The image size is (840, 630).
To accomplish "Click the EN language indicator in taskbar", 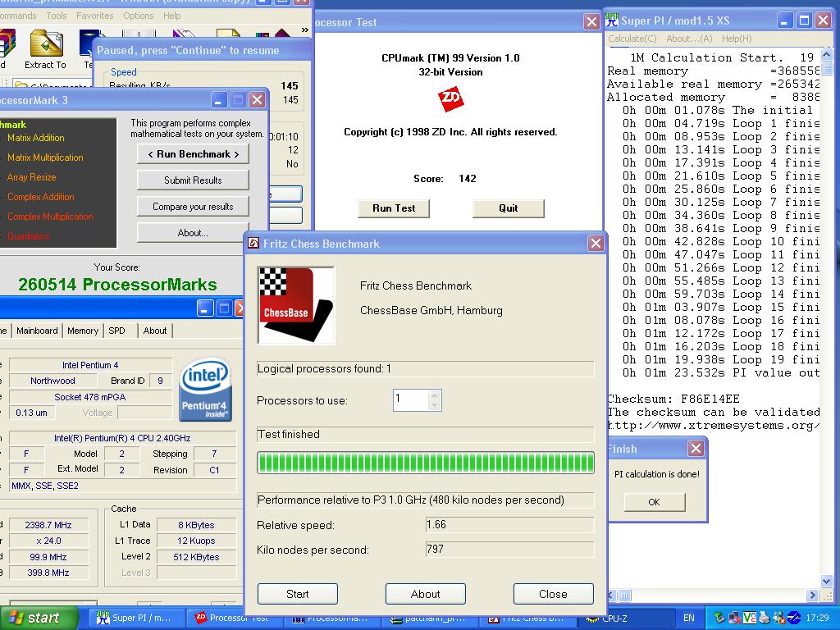I will coord(689,619).
